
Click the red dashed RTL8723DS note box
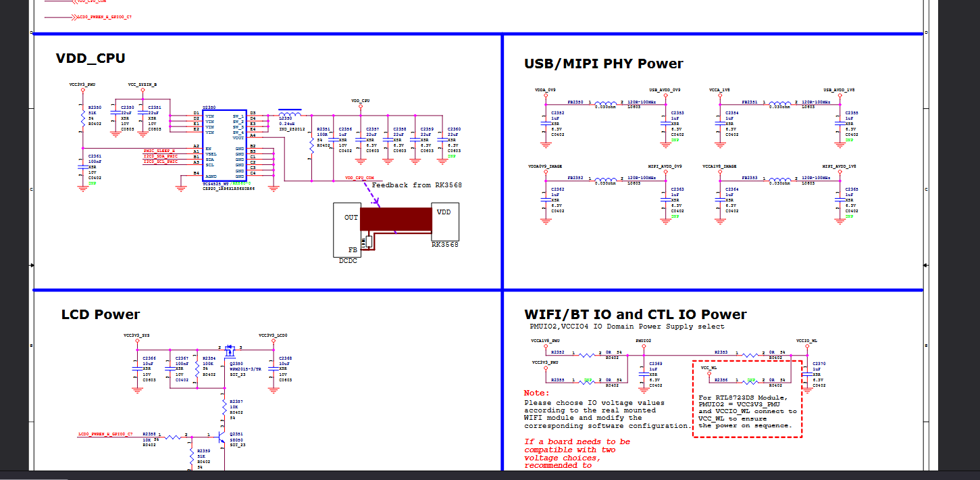748,399
